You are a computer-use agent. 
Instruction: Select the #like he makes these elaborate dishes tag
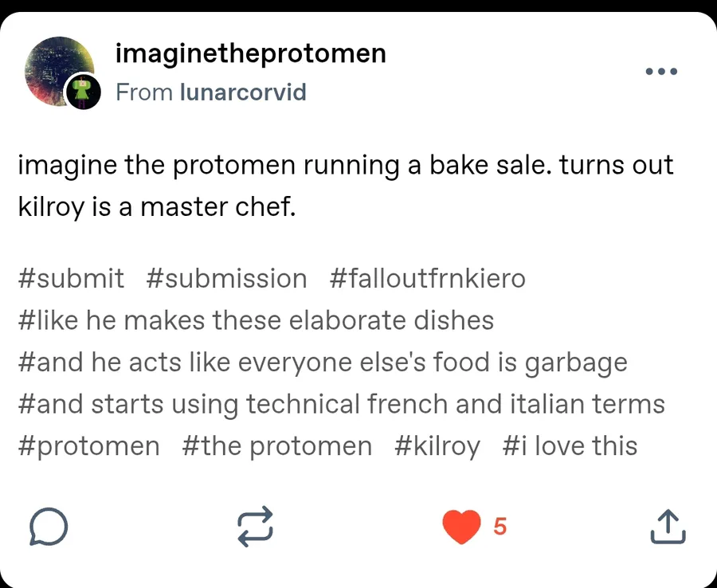[x=256, y=320]
